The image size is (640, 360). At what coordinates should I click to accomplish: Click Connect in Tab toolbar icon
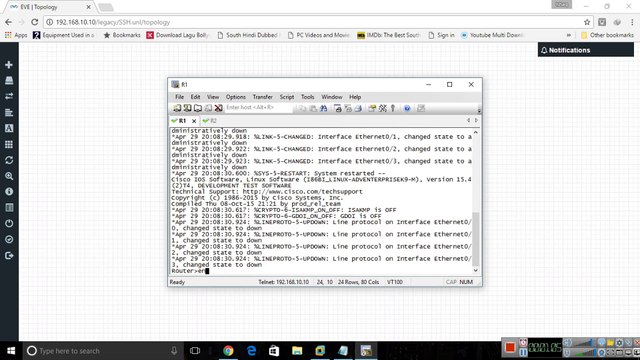tap(198, 108)
